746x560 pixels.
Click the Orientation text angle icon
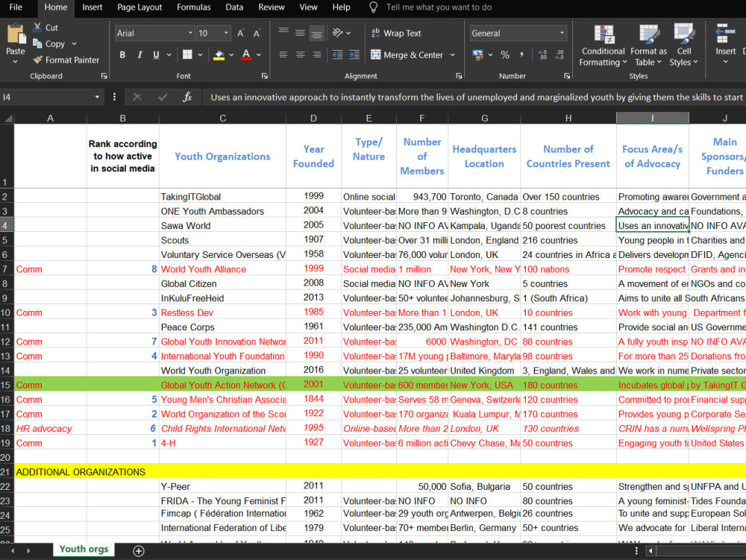[x=338, y=32]
